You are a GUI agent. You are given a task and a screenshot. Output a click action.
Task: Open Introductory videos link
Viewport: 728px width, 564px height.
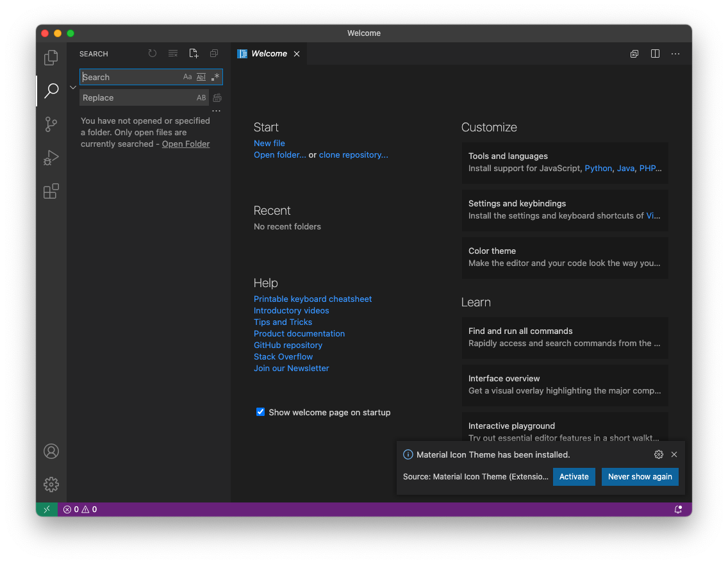click(x=291, y=311)
